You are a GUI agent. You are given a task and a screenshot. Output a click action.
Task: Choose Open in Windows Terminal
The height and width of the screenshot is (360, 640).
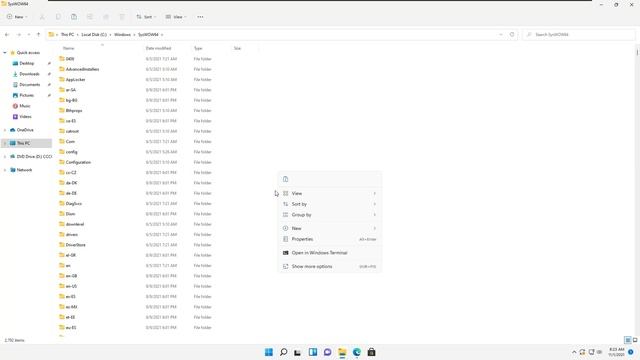tap(330, 253)
